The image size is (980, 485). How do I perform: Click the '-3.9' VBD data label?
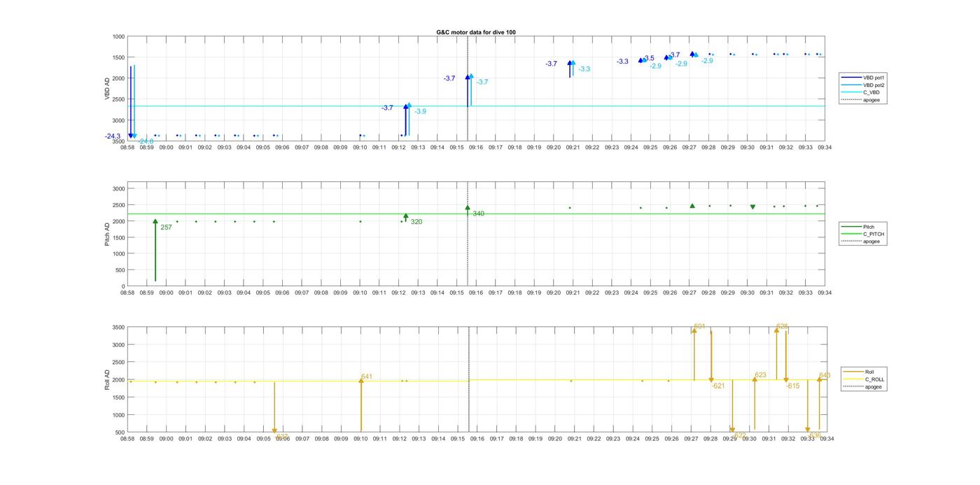tap(420, 111)
